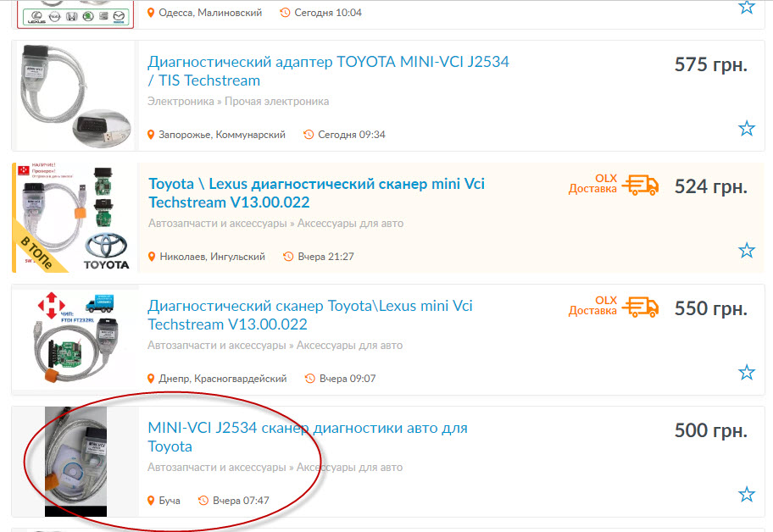773x532 pixels.
Task: Click the В ТОПе Toyota listing thumbnail
Action: 75,218
